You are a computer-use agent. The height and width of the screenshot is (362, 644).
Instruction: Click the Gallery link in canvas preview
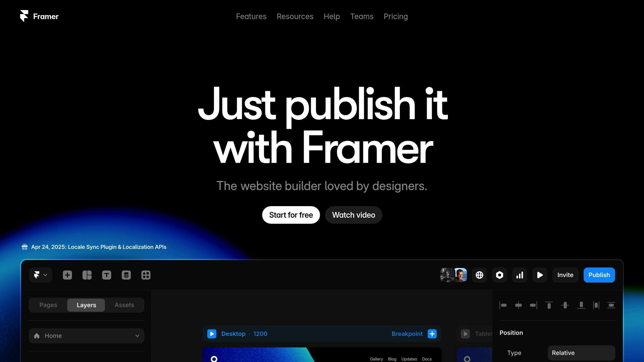(376, 359)
